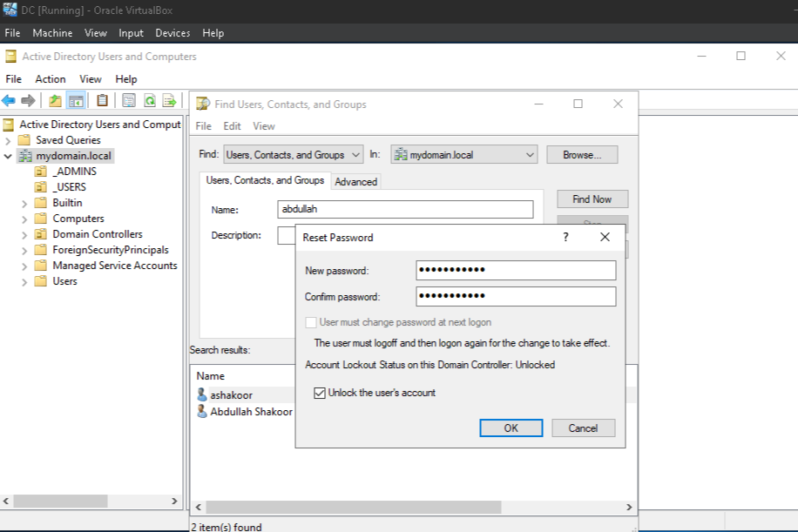Click the Confirm password field

coord(516,297)
